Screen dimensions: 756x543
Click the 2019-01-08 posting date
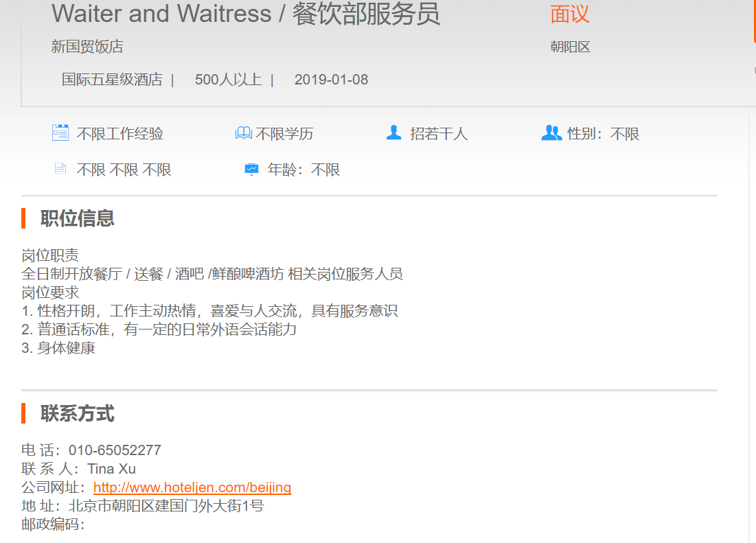[331, 80]
